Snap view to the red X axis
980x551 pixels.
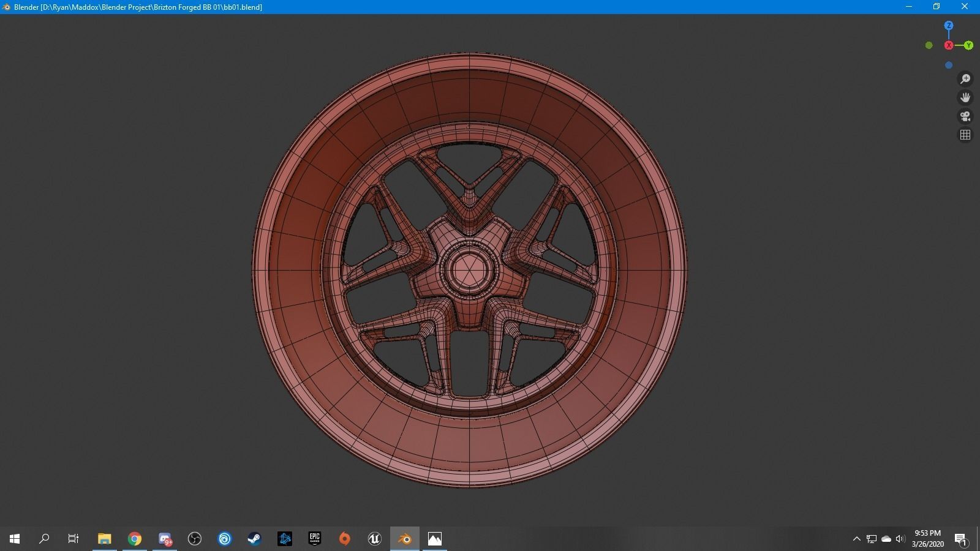click(x=949, y=45)
